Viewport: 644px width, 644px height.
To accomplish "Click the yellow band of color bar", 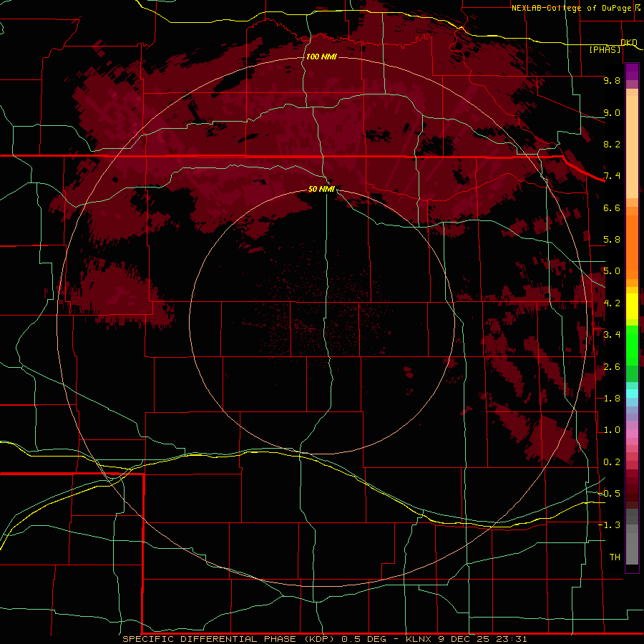I will click(x=632, y=306).
